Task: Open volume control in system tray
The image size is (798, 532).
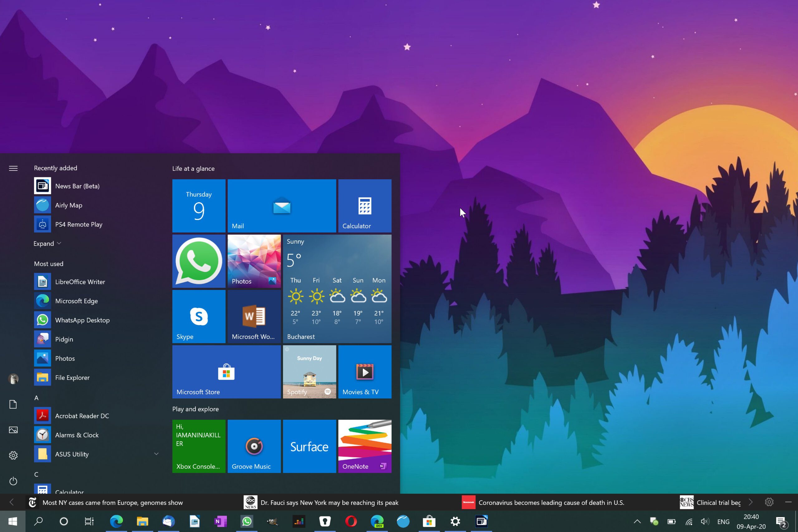Action: [705, 521]
